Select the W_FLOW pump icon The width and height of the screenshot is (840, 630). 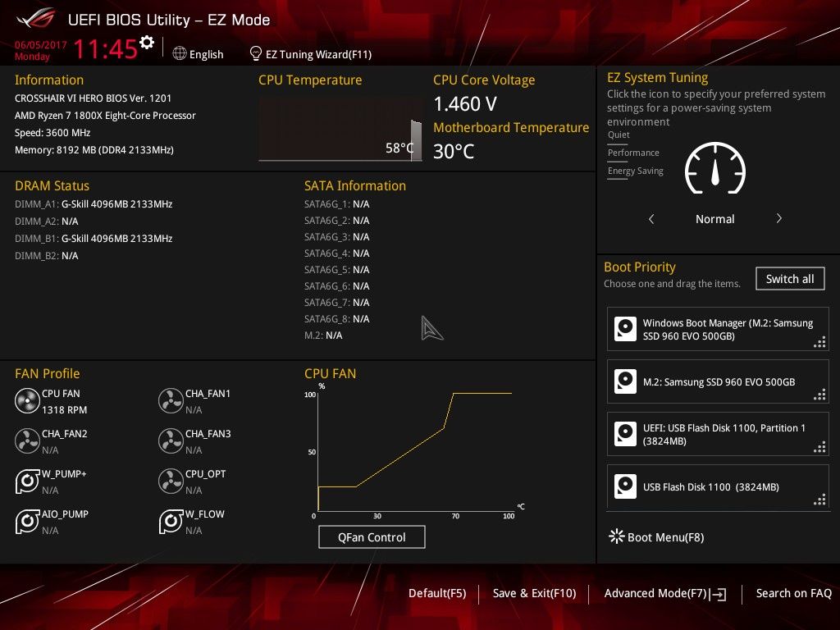171,522
